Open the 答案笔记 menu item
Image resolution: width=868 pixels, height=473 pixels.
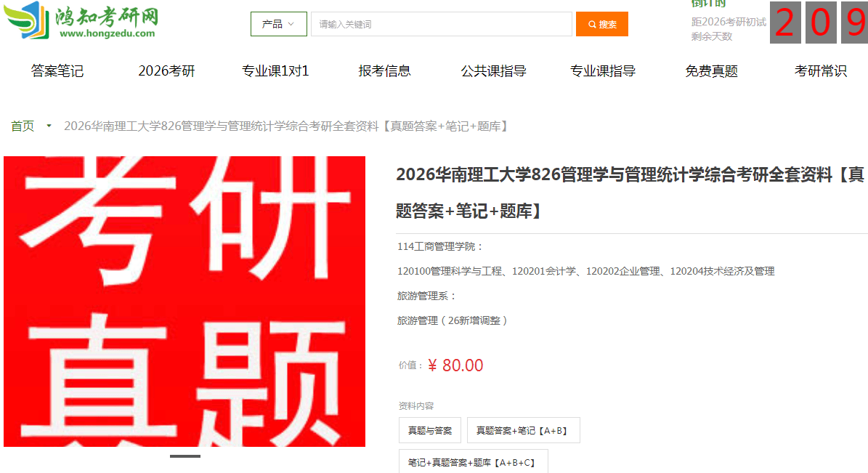pyautogui.click(x=57, y=71)
